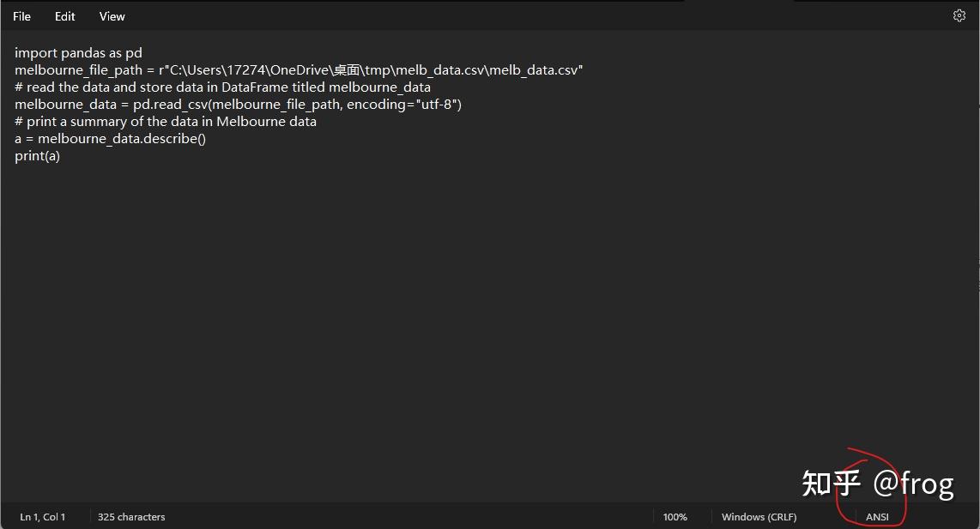Click the 325 characters counter
This screenshot has height=529, width=980.
[130, 517]
